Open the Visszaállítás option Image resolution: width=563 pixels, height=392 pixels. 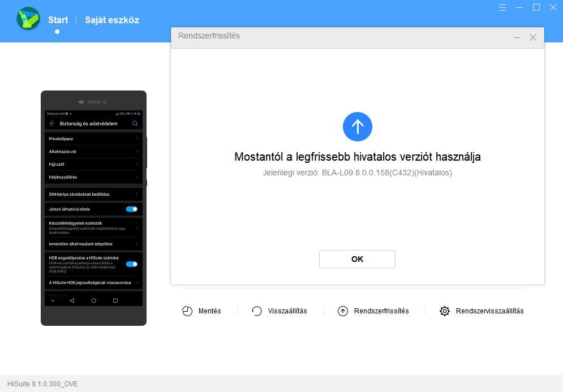pos(287,311)
